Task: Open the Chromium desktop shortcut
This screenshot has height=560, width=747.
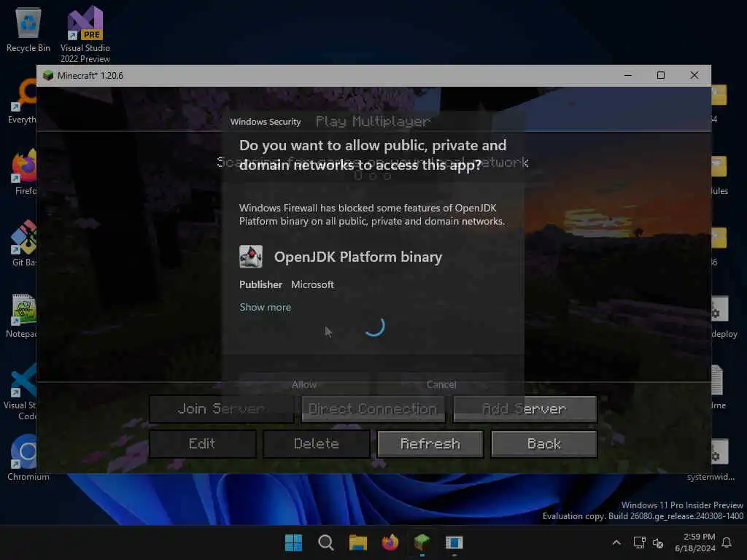Action: pyautogui.click(x=28, y=458)
